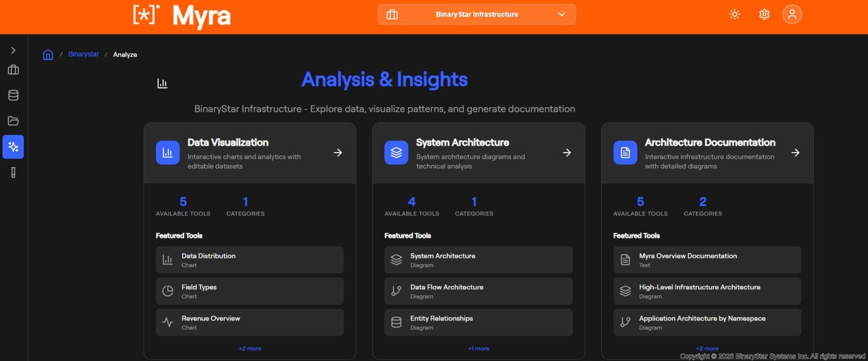Open Data Visualization via arrow
Image resolution: width=868 pixels, height=361 pixels.
[338, 153]
